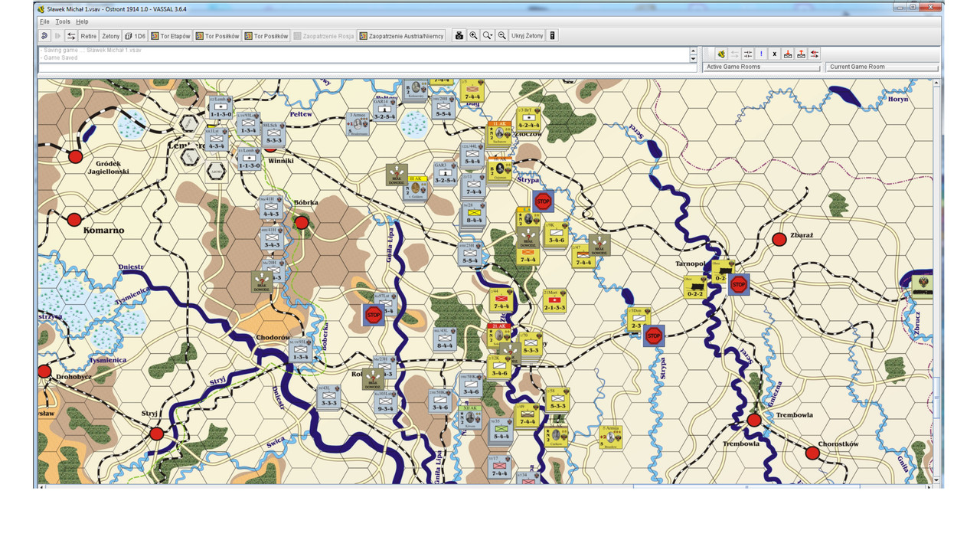Zoom out of the map
This screenshot has width=980, height=550.
[501, 36]
